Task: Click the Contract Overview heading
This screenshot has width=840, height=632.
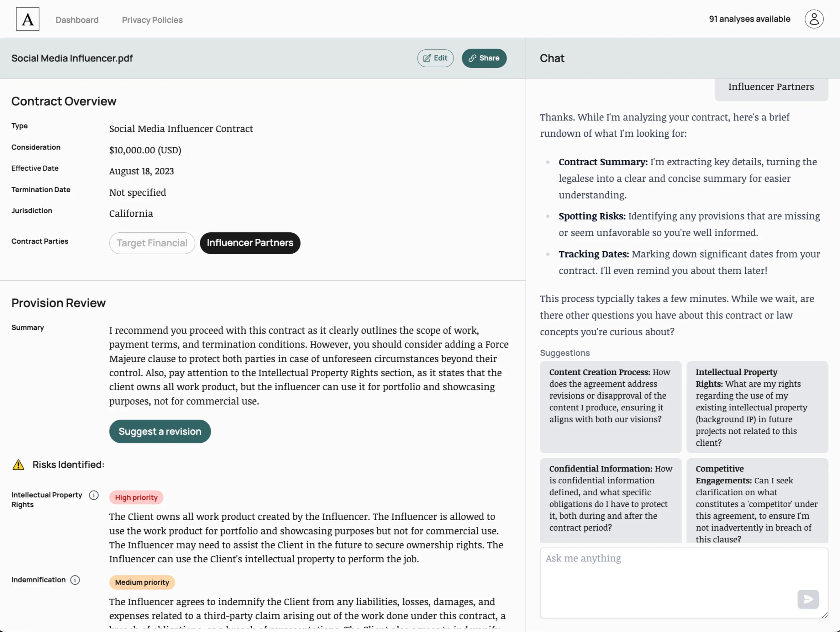Action: pyautogui.click(x=64, y=102)
